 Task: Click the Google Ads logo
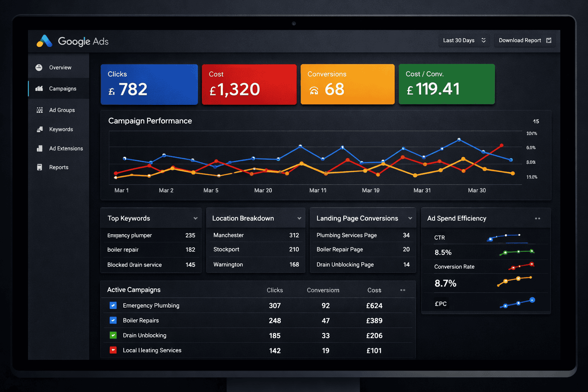[44, 41]
